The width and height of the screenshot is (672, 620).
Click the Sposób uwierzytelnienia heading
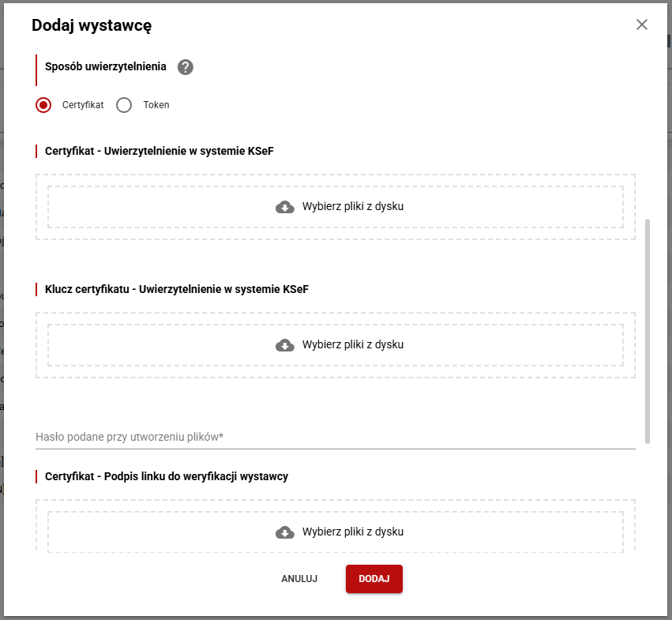click(x=106, y=67)
